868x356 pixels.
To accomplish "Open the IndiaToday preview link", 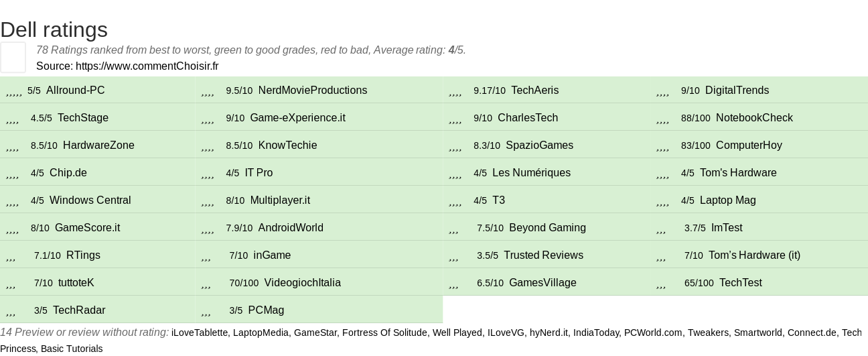I will (596, 333).
